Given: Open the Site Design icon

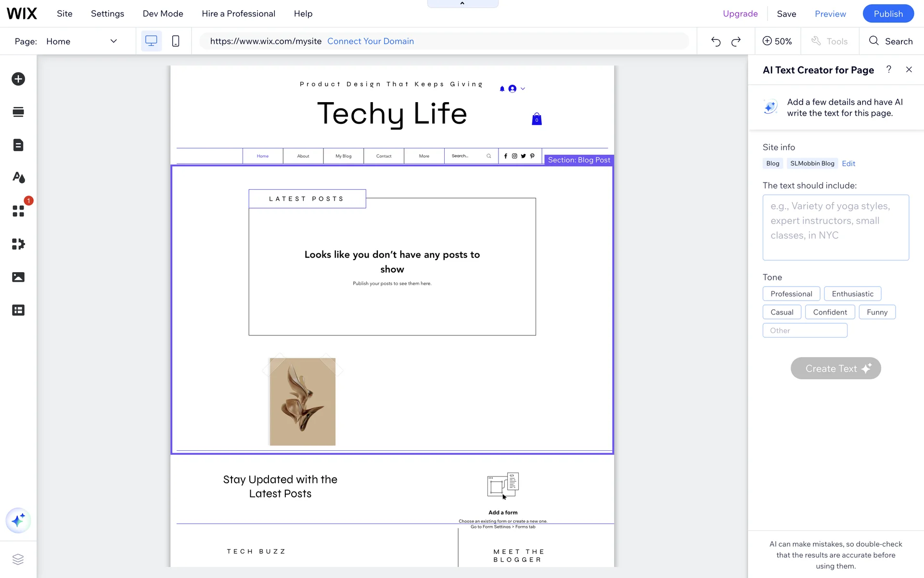Looking at the screenshot, I should [18, 178].
